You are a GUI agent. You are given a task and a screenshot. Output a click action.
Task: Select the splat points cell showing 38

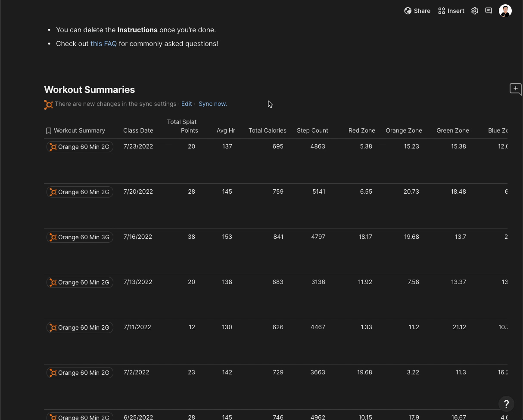click(191, 237)
